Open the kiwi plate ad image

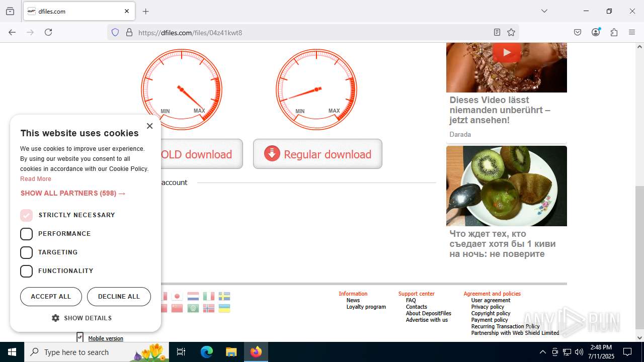pyautogui.click(x=507, y=186)
